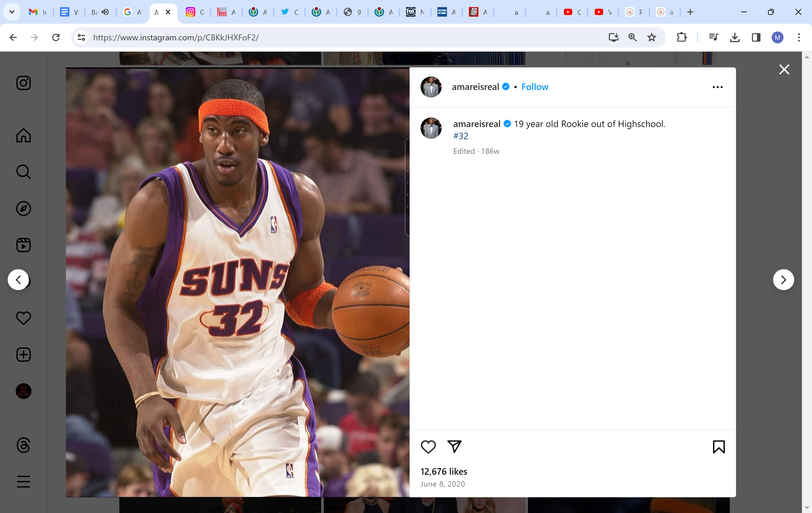
Task: Open the media controls toolbar button
Action: pos(713,37)
